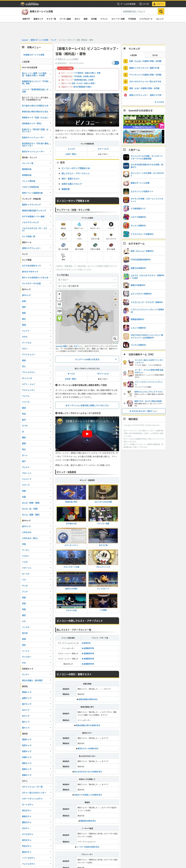Play the 崩壊スターレイル YouTube video
The height and width of the screenshot is (868, 186).
click(x=87, y=434)
